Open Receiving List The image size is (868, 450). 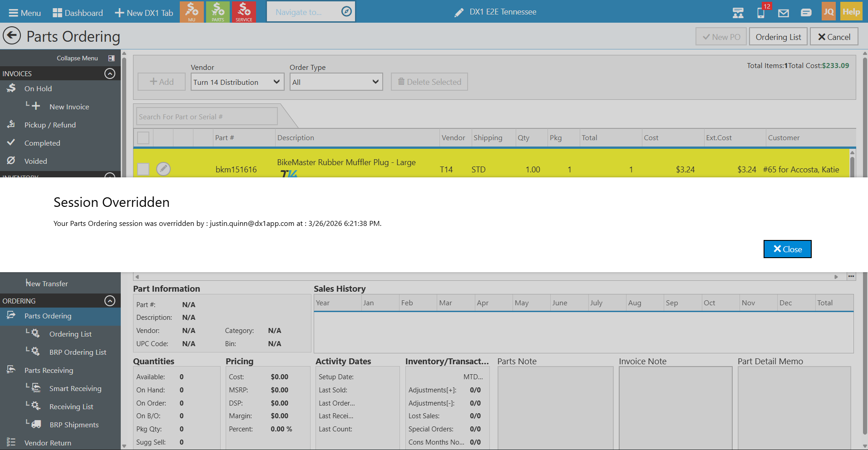coord(71,406)
